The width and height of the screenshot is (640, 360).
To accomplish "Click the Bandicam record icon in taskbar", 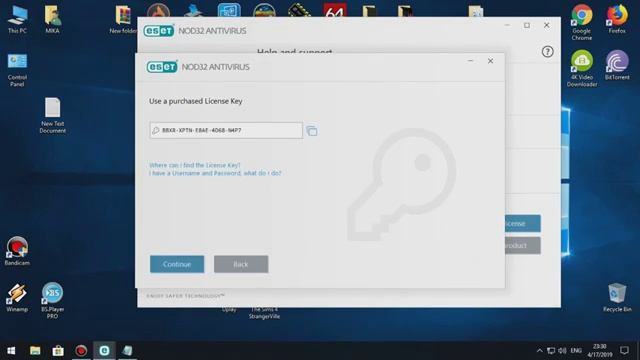I will coord(81,351).
